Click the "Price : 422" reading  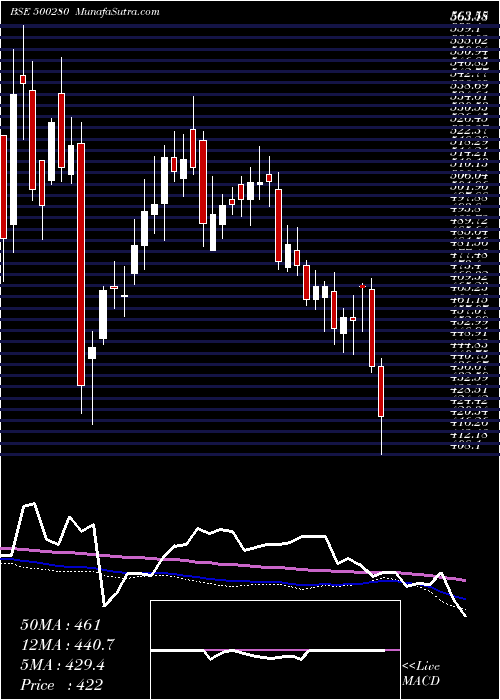tap(61, 685)
